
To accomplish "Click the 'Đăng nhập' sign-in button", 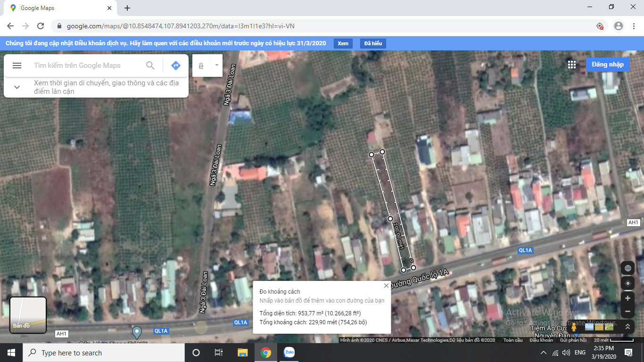I will click(x=608, y=65).
